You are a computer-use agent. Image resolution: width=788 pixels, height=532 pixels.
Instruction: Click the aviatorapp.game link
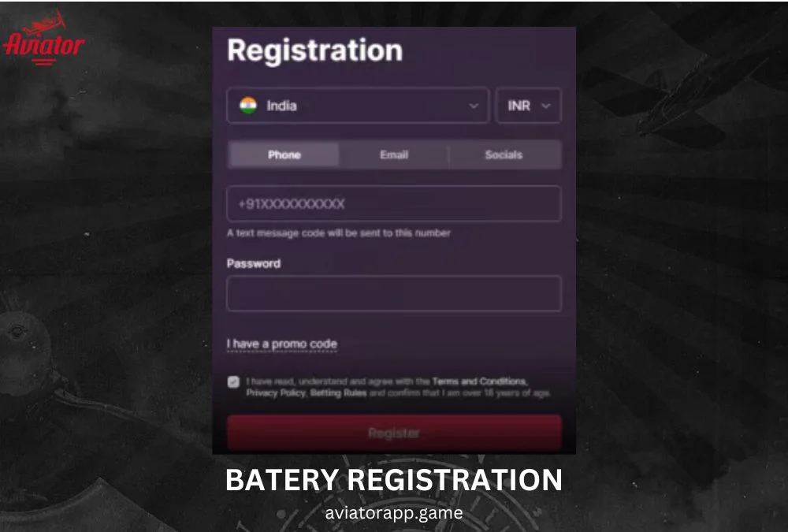coord(393,512)
